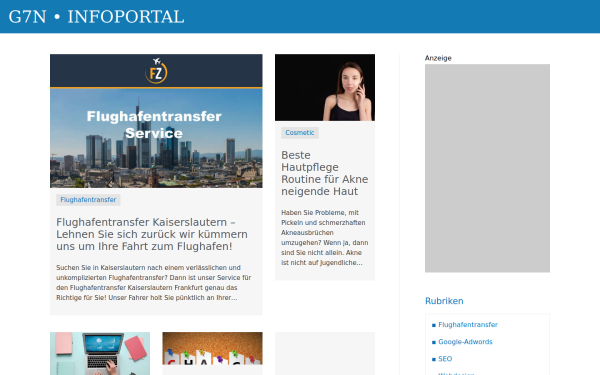Select the Flughafentransfer tag under the featured image

click(x=88, y=200)
